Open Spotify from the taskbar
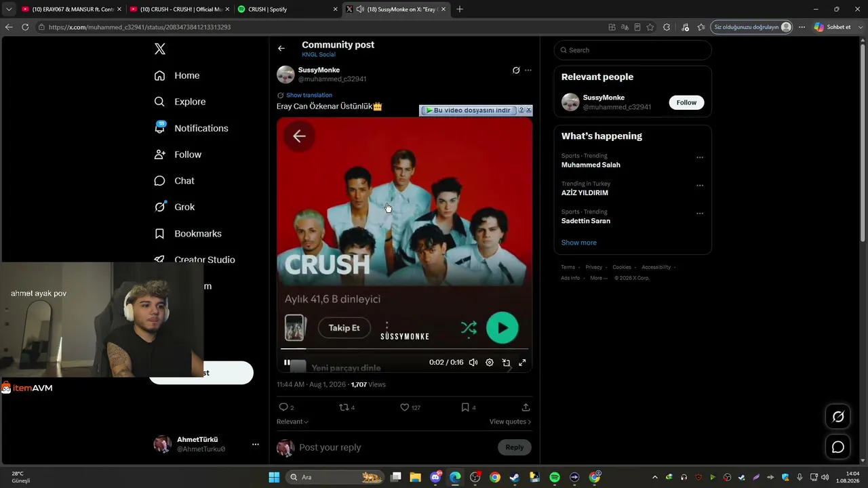The height and width of the screenshot is (488, 868). click(555, 477)
